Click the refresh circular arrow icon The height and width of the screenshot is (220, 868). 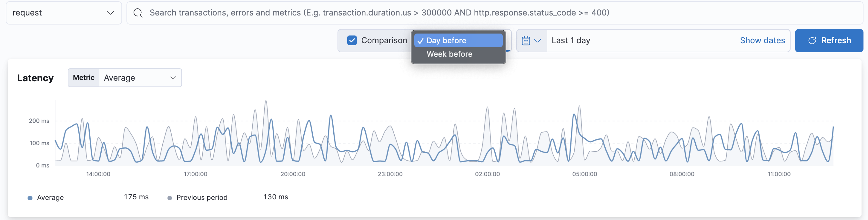pyautogui.click(x=812, y=41)
